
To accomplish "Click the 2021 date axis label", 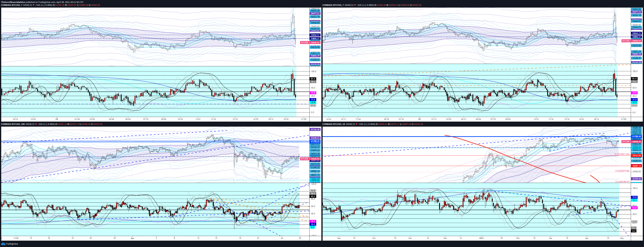I will pos(482,238).
